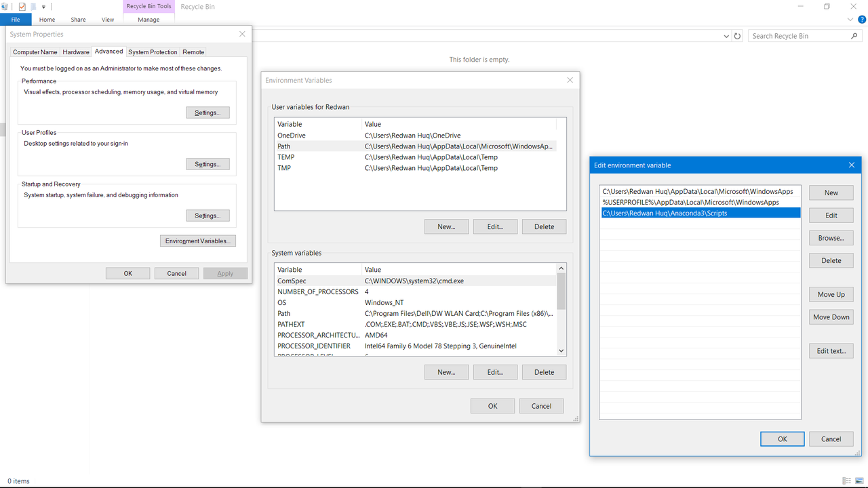Click the Recycle Bin icon in title bar
This screenshot has height=488, width=868.
[4, 6]
